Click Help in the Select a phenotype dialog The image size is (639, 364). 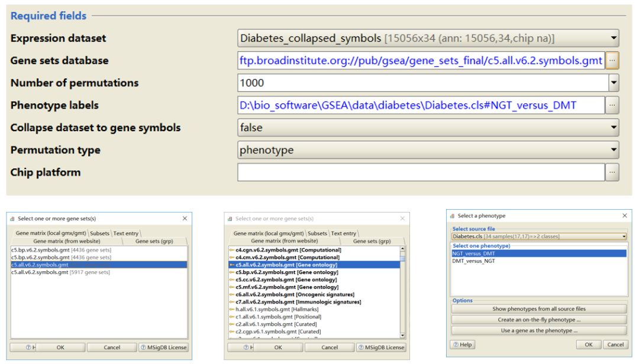[463, 344]
